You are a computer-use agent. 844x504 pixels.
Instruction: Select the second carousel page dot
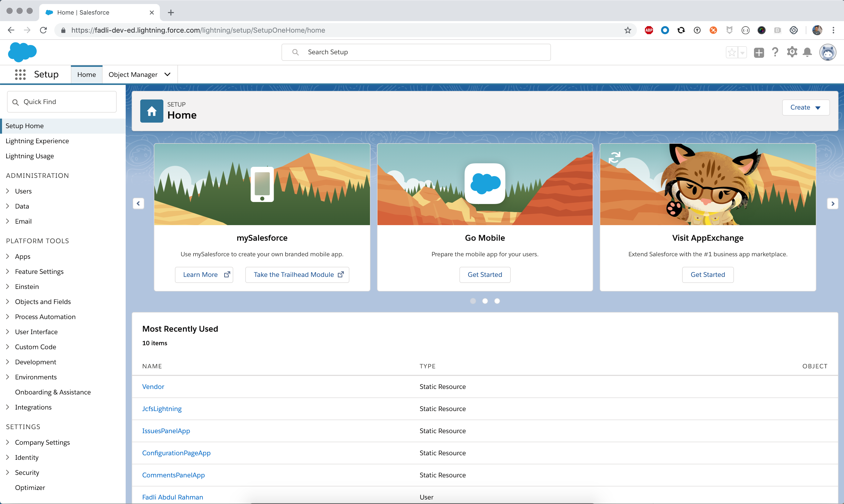[x=485, y=301]
